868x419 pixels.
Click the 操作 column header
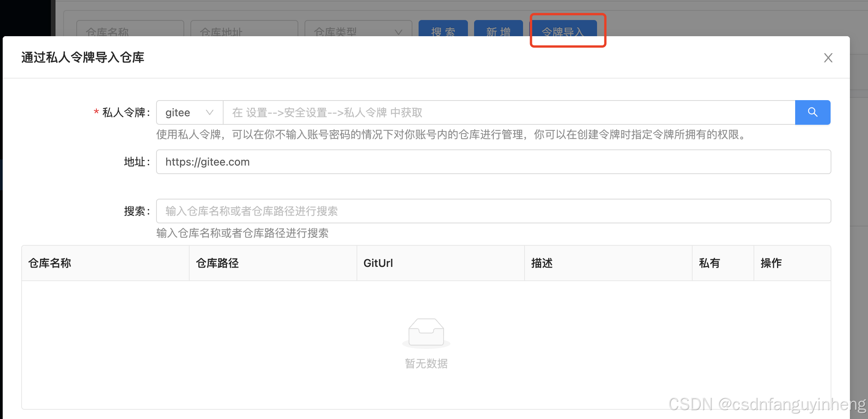coord(771,263)
